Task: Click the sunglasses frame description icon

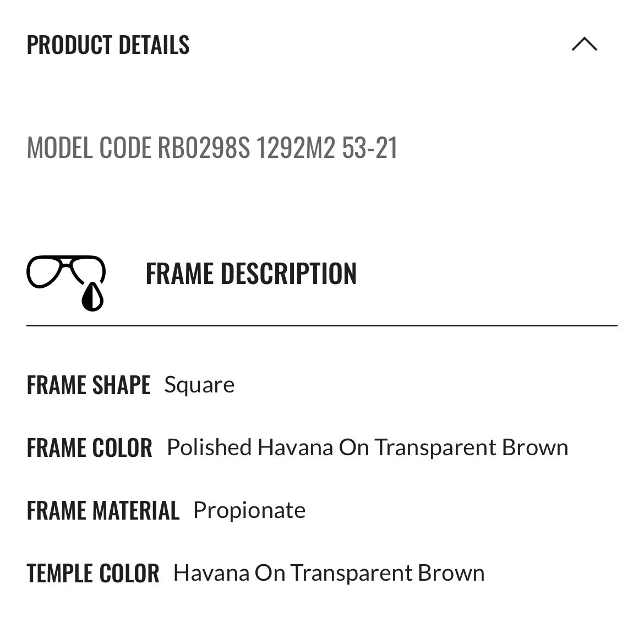Action: [x=66, y=283]
